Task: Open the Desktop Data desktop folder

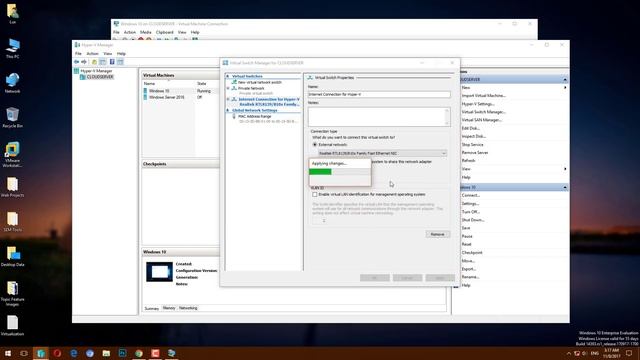Action: (x=12, y=256)
